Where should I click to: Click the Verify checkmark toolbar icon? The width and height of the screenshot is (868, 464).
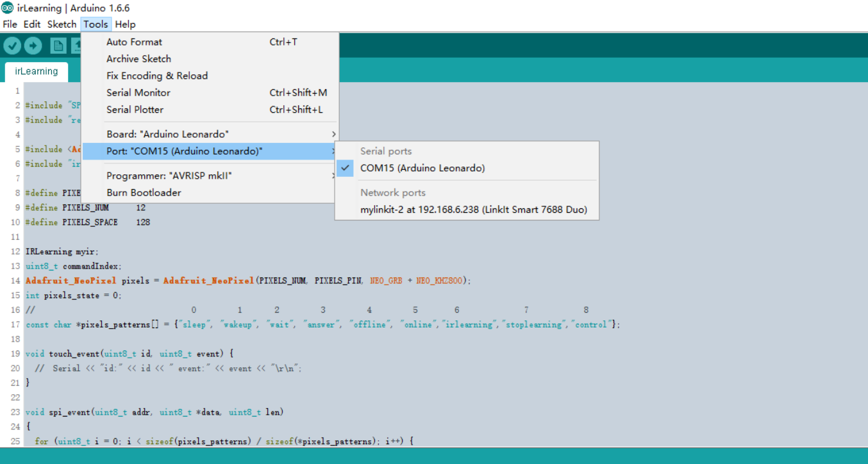pyautogui.click(x=12, y=46)
